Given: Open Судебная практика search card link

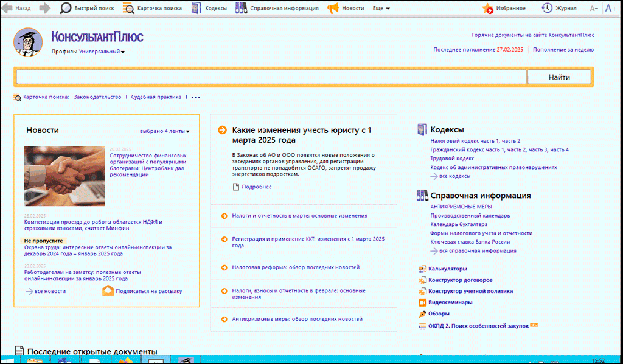Looking at the screenshot, I should pos(156,97).
